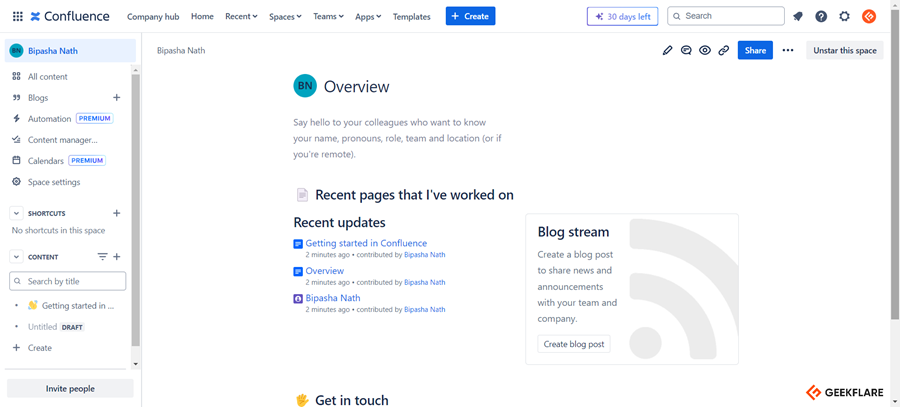Click the top search box

[x=726, y=16]
